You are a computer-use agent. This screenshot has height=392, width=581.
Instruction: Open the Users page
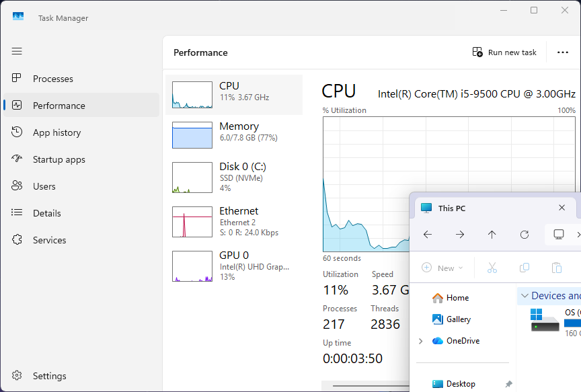(x=81, y=186)
